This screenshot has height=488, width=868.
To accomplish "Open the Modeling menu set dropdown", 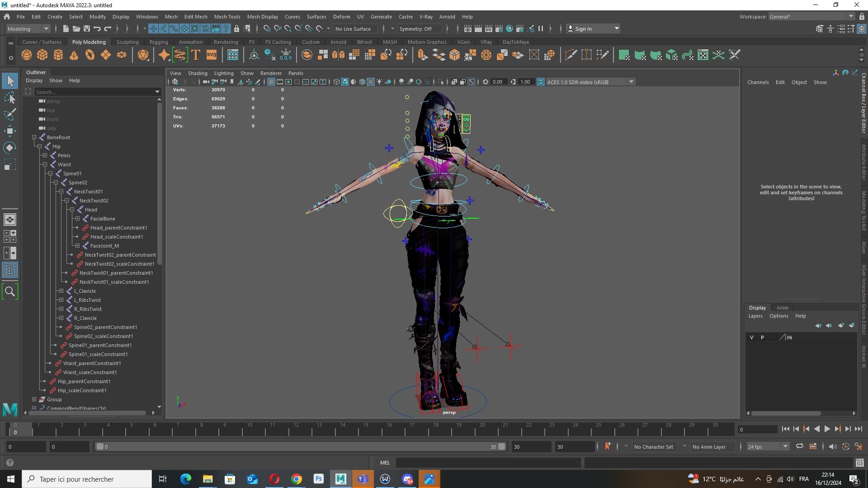I will pyautogui.click(x=28, y=28).
